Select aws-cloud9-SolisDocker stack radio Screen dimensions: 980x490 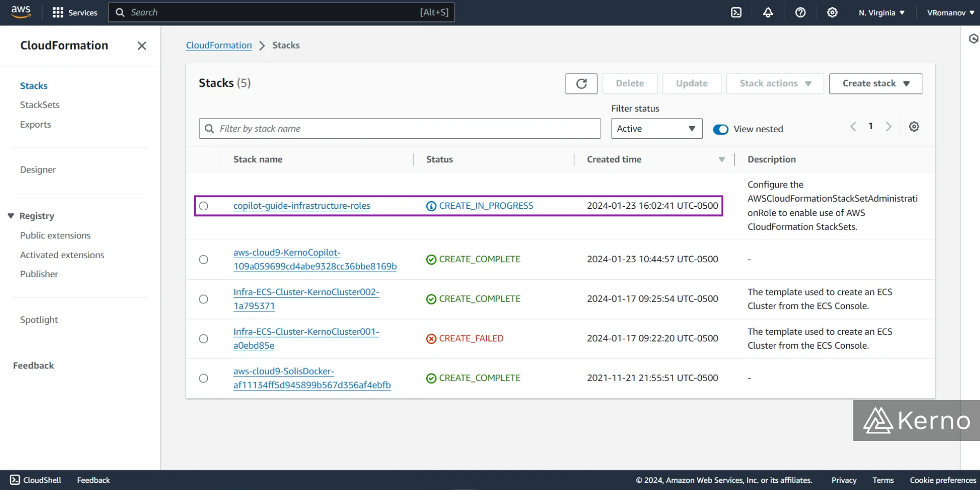coord(204,378)
